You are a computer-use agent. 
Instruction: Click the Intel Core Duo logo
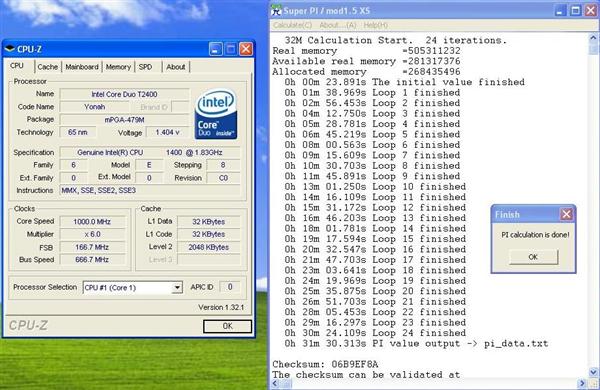coord(216,114)
